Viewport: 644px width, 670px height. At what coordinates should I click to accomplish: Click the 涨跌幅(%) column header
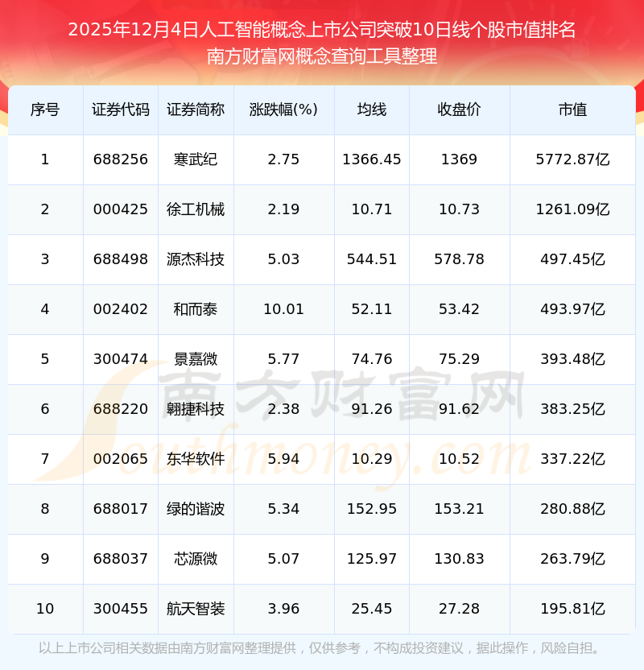(283, 110)
